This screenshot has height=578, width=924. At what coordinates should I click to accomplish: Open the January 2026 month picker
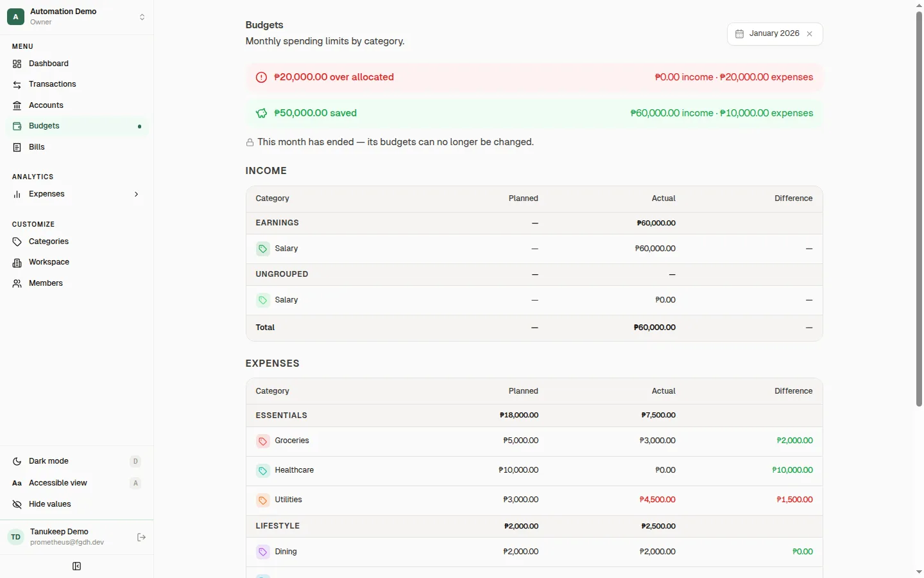click(774, 34)
